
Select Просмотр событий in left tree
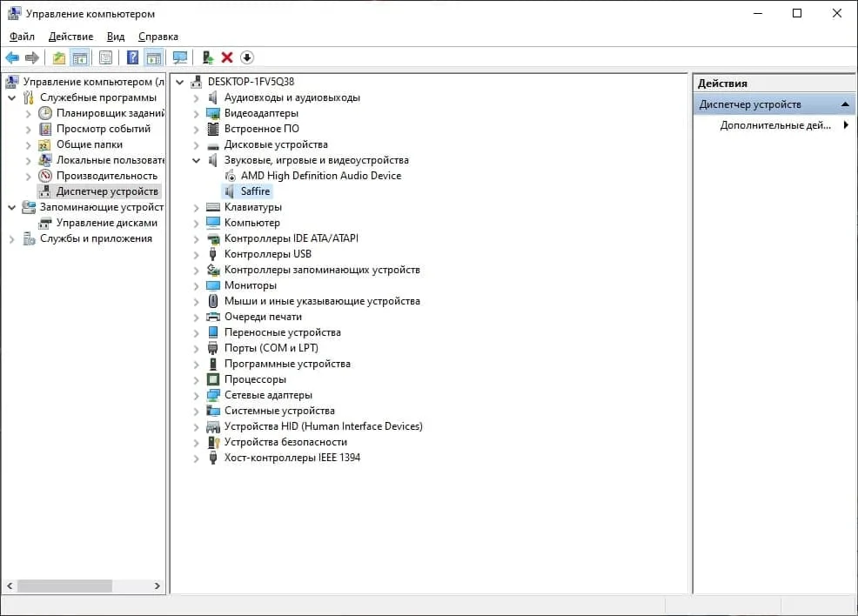pos(104,129)
